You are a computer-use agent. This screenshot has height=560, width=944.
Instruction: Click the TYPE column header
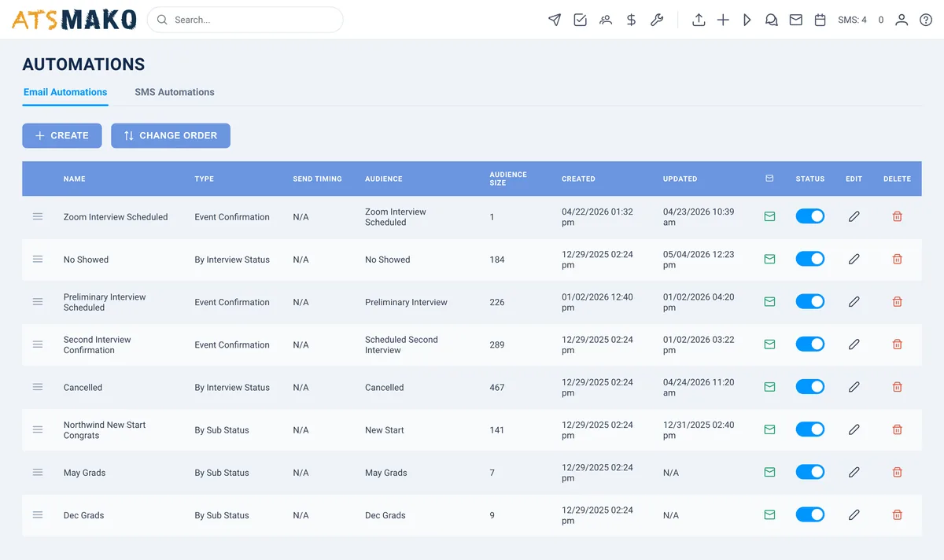(205, 179)
